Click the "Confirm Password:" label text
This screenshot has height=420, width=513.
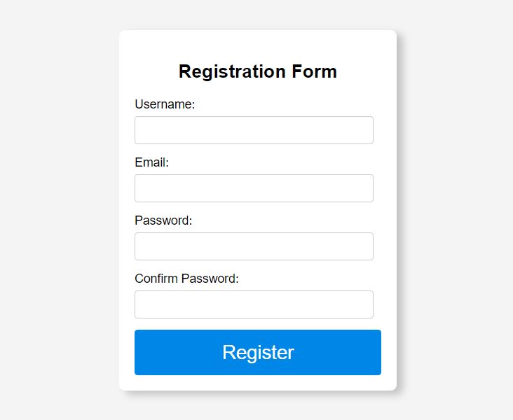(x=186, y=279)
